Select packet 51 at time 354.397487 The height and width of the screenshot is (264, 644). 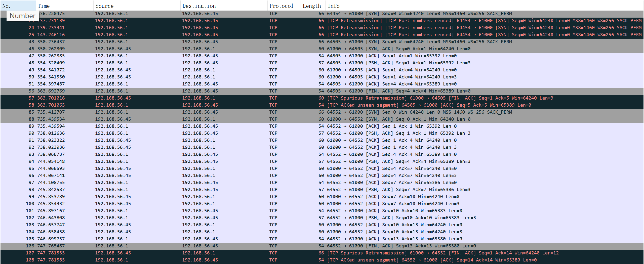(x=322, y=84)
